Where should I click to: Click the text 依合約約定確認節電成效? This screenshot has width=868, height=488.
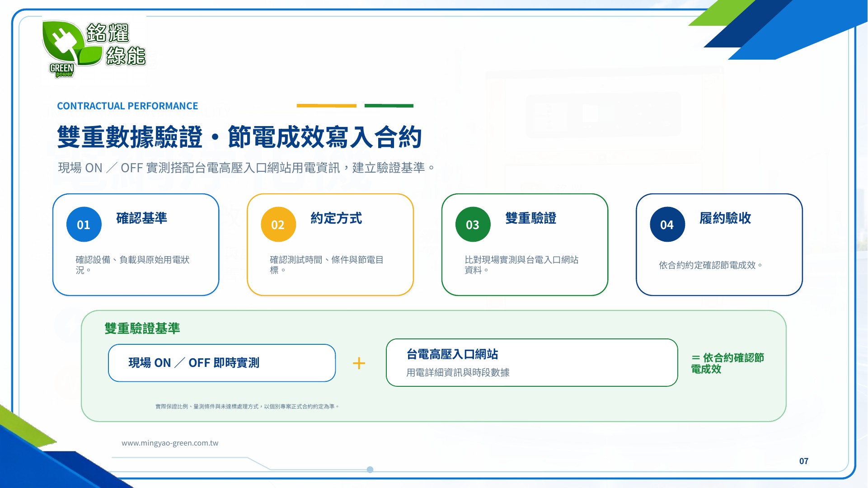[711, 265]
